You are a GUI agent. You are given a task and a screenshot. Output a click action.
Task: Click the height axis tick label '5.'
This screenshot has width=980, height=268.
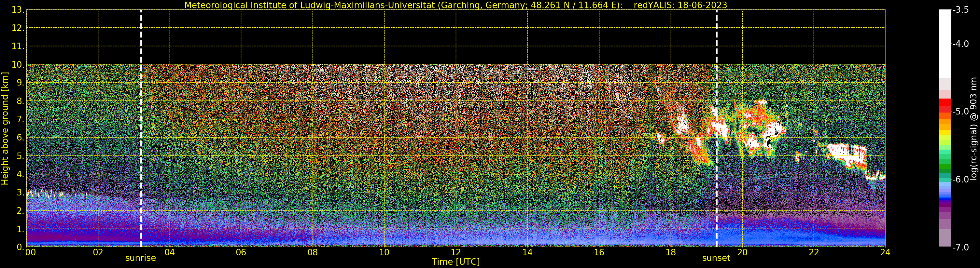coord(21,156)
